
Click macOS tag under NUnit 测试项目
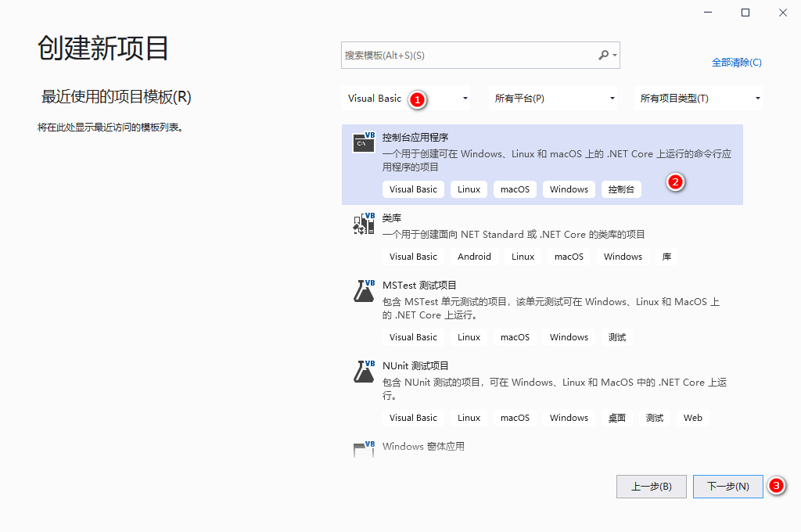click(515, 418)
